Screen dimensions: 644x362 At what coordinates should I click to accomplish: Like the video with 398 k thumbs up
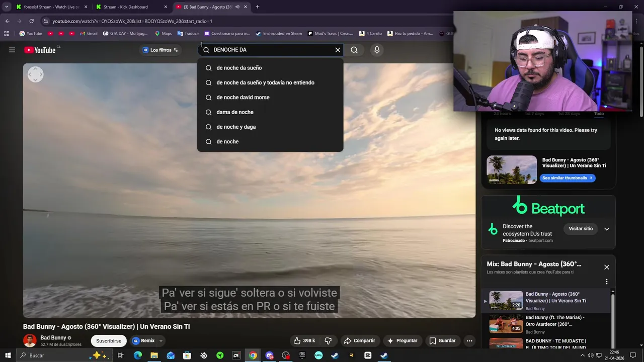pos(304,340)
